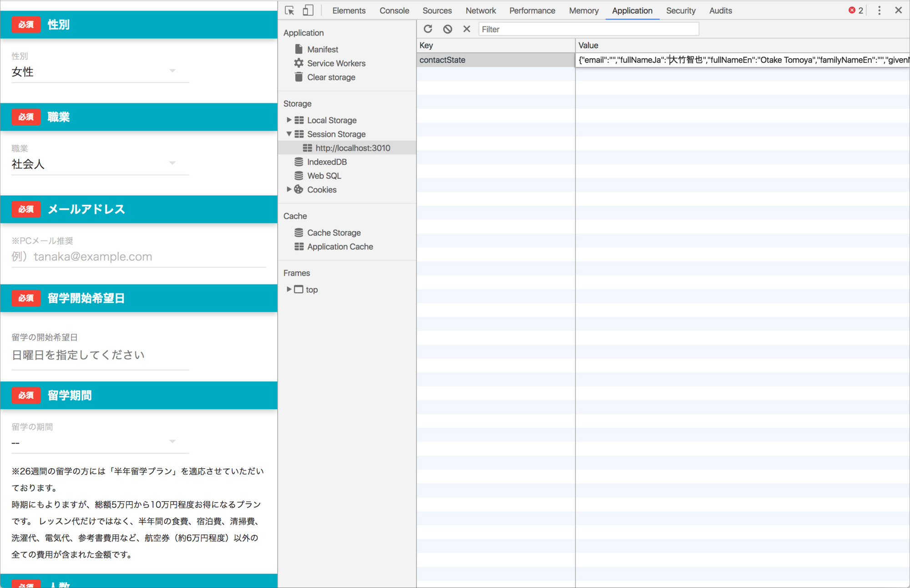
Task: Click the localhost:3010 table icon
Action: click(308, 148)
